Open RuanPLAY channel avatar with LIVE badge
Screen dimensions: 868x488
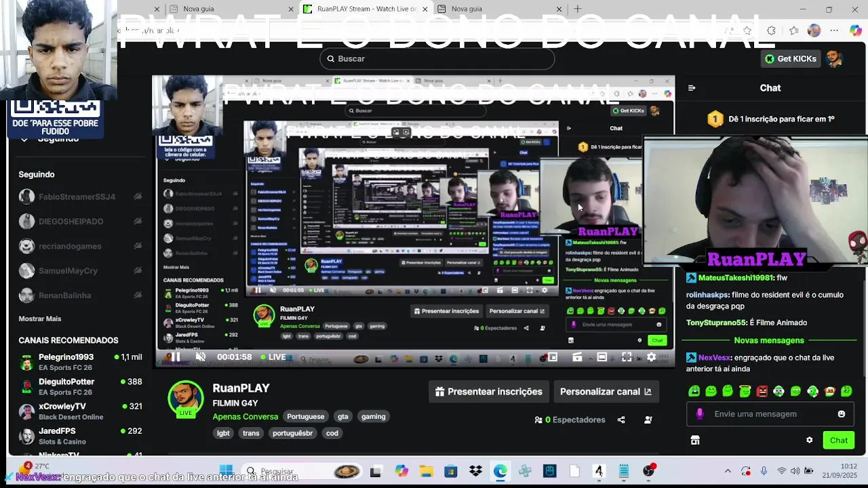tap(185, 399)
